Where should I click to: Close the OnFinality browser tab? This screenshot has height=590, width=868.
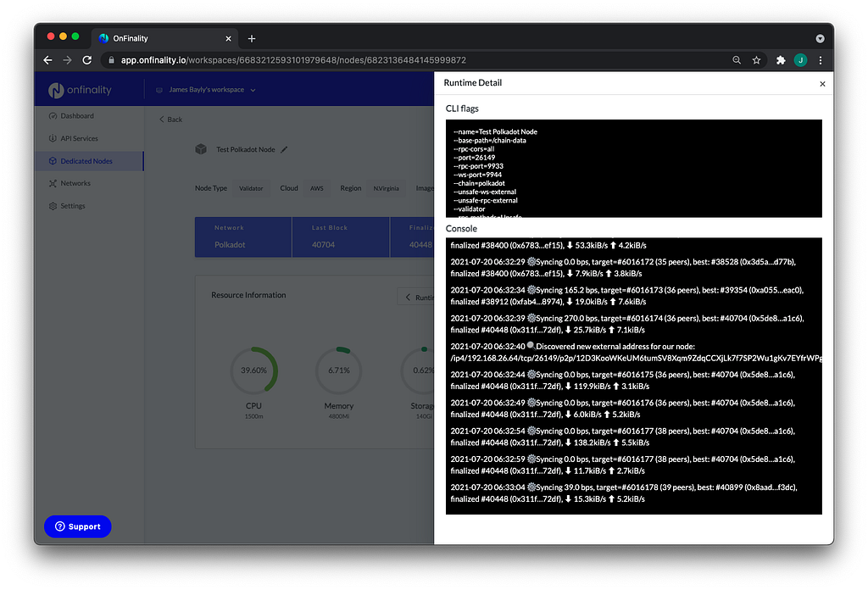228,39
